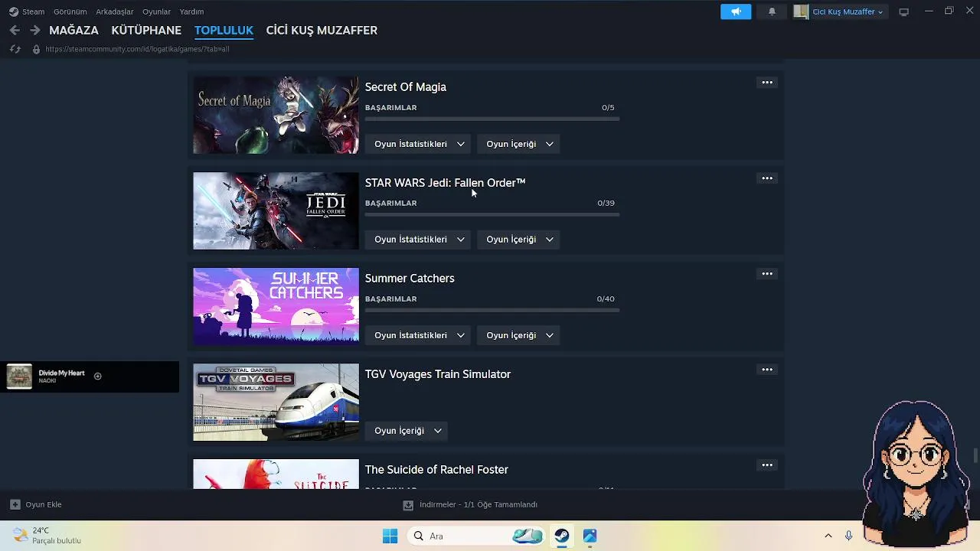
Task: Open the Summer Catchers title link
Action: tap(410, 279)
